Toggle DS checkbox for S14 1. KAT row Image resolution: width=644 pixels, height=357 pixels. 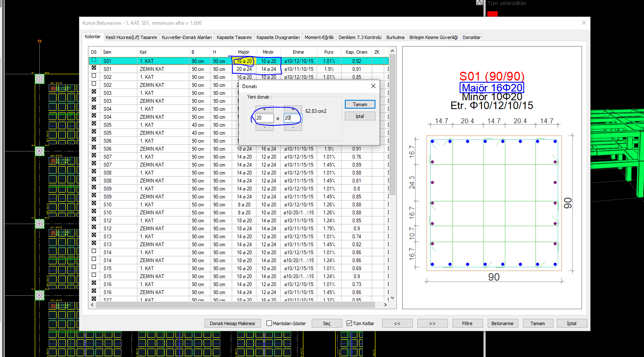tap(94, 251)
